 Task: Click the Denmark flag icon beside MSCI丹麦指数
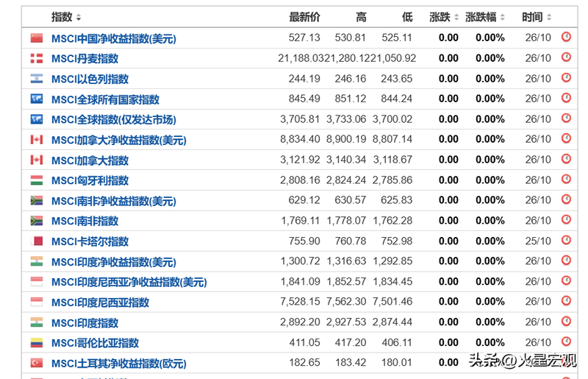click(36, 58)
